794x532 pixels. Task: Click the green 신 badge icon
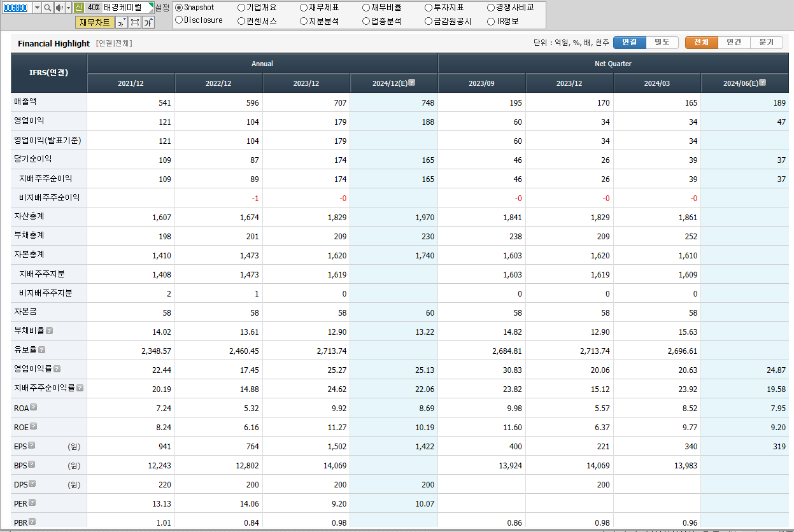coord(78,8)
